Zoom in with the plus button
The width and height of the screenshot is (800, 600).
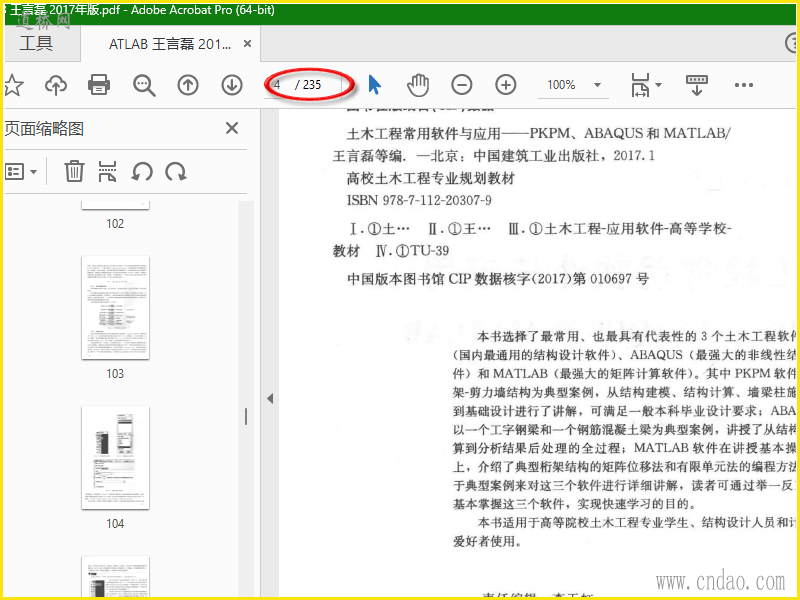coord(506,85)
